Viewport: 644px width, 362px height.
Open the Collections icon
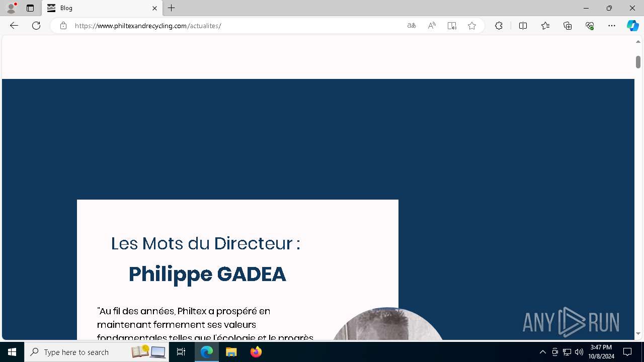[568, 26]
